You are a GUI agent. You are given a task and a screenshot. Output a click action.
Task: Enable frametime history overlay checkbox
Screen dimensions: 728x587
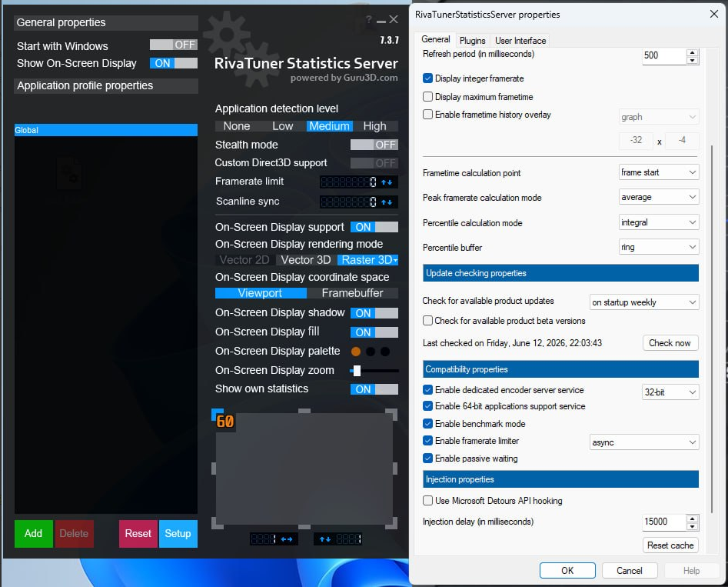point(427,115)
